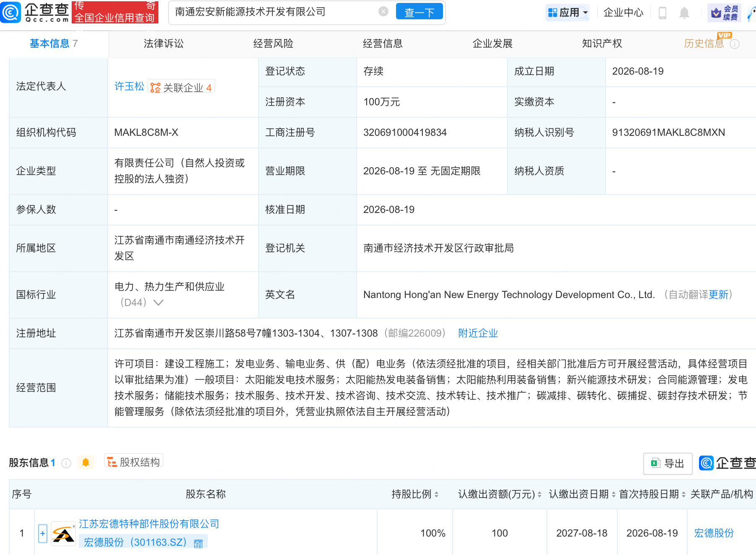This screenshot has height=555, width=756.
Task: Open the 企业发展 tab
Action: [492, 44]
